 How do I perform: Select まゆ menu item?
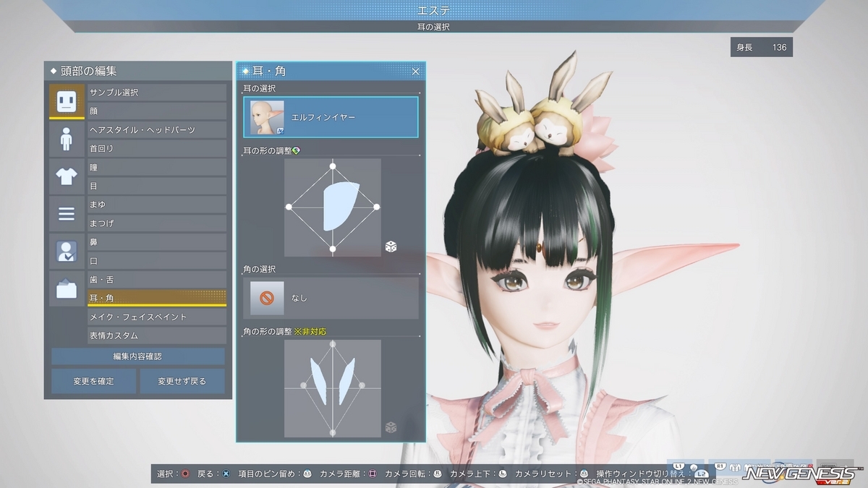click(157, 205)
